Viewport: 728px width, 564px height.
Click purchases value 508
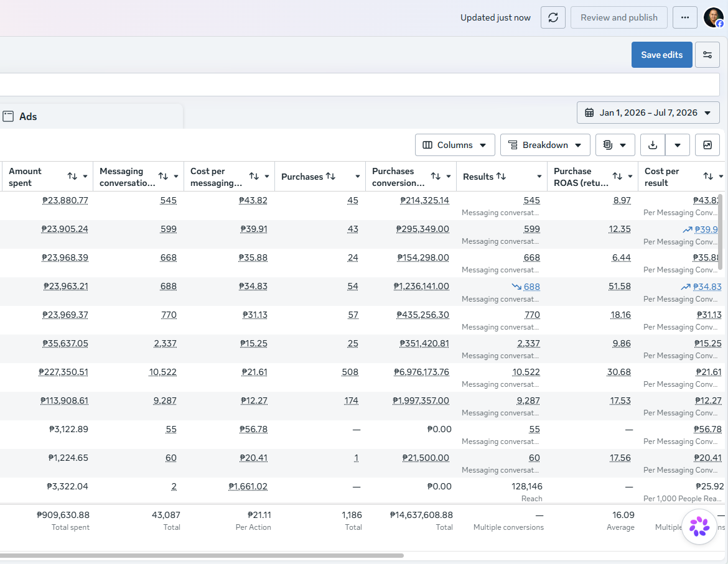[350, 372]
